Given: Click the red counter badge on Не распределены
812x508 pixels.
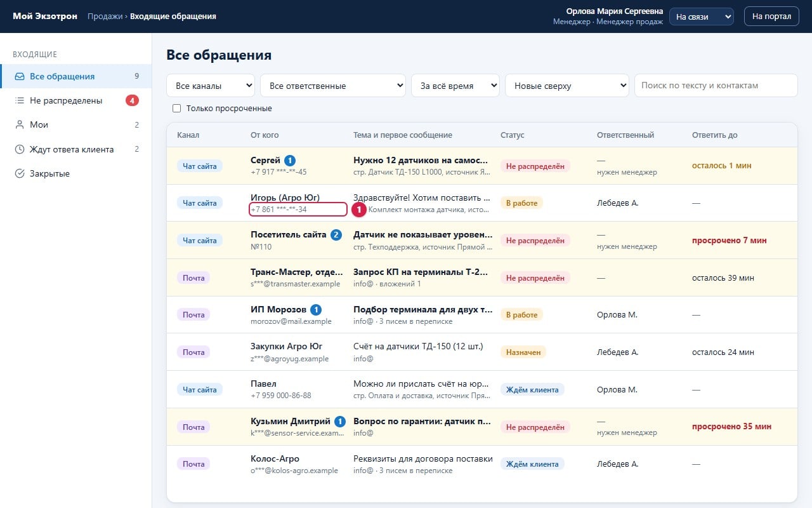Looking at the screenshot, I should (x=132, y=100).
